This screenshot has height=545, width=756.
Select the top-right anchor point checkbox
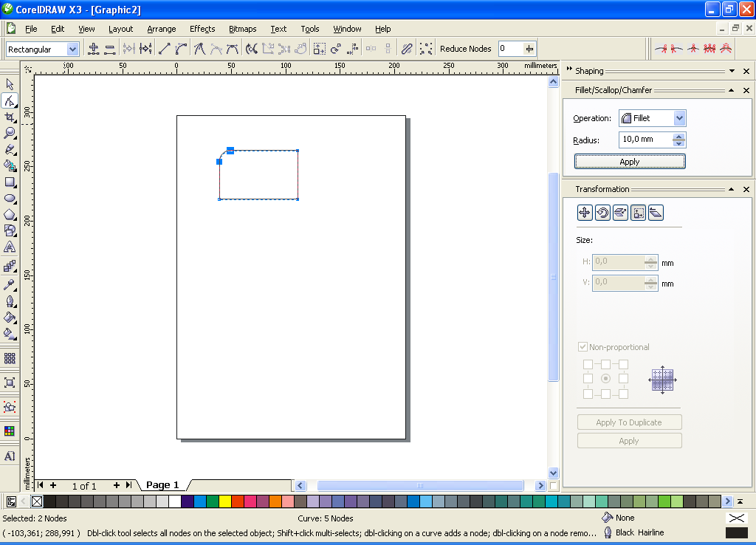click(x=623, y=364)
